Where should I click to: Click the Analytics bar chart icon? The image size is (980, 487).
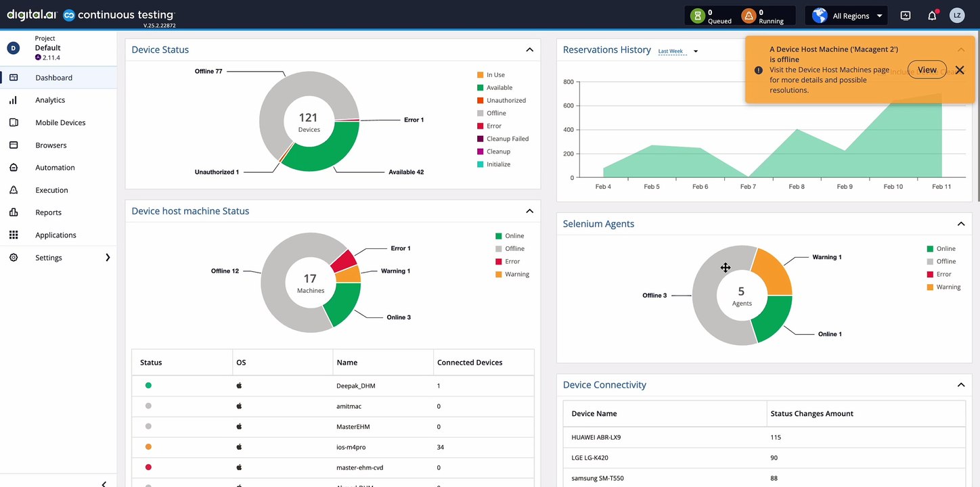(x=14, y=100)
